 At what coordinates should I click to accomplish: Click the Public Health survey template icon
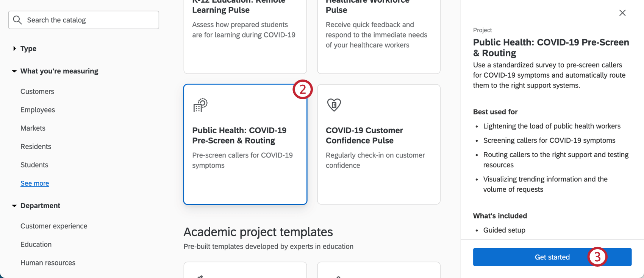point(200,105)
